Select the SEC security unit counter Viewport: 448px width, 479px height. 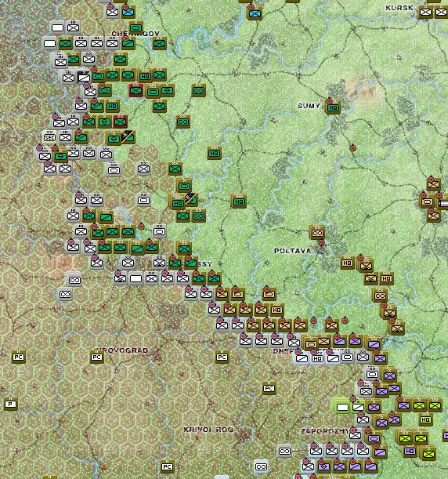pos(50,137)
